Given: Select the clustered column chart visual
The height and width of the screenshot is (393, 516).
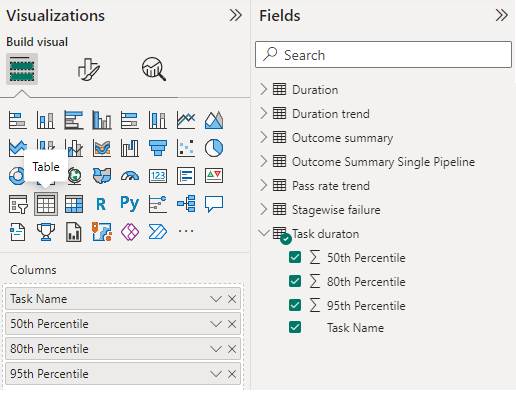Looking at the screenshot, I should pos(102,120).
